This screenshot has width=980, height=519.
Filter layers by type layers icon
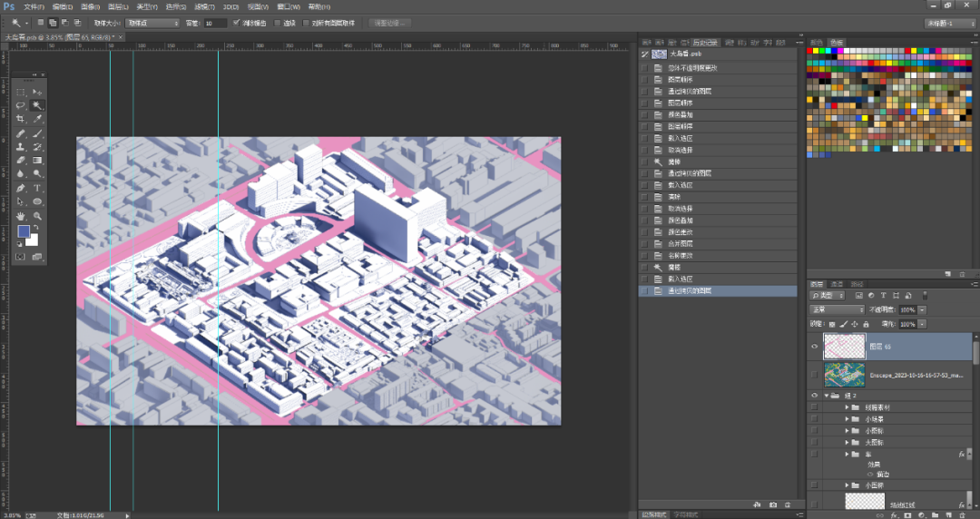(859, 295)
